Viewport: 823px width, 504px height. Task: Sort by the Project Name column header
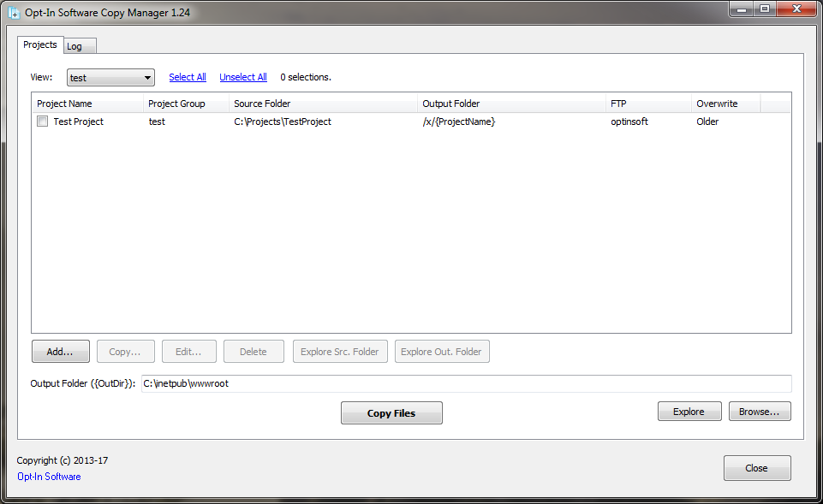(86, 104)
